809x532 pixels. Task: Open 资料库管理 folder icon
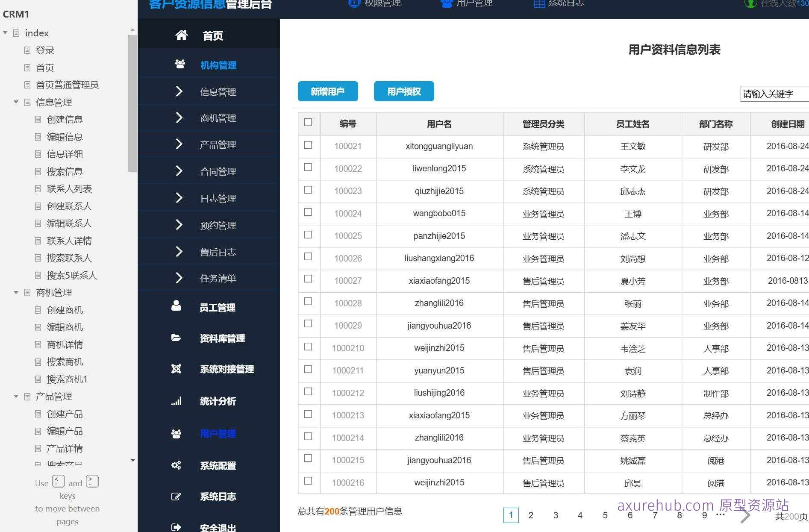176,338
